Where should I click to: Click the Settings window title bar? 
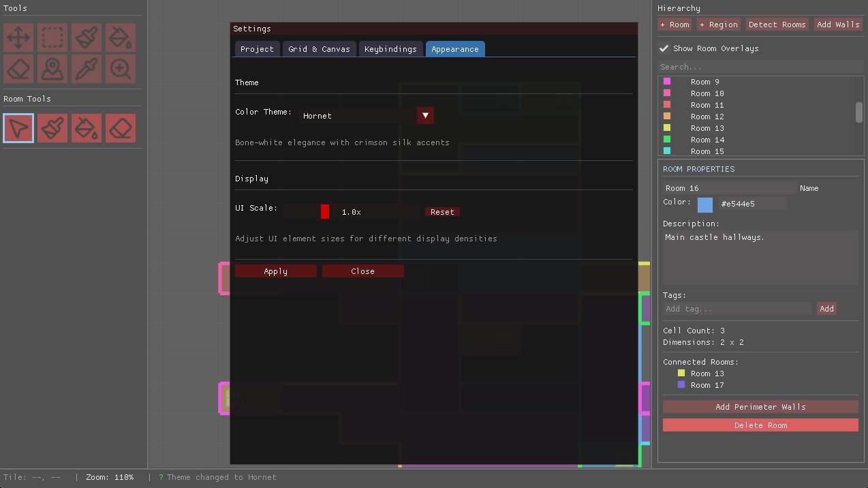pyautogui.click(x=434, y=29)
